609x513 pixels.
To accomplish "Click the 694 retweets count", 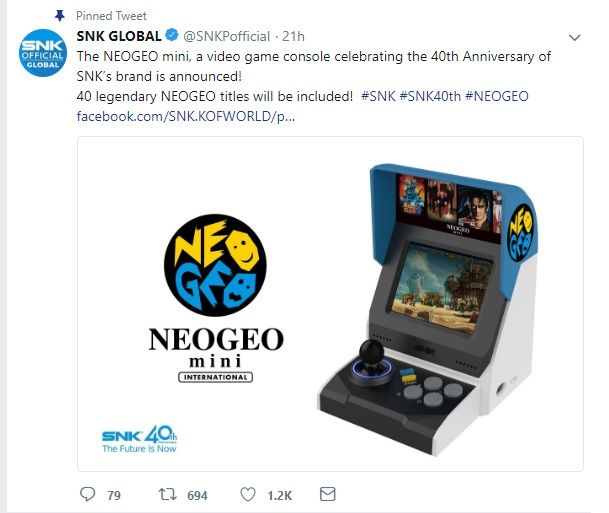I will (197, 495).
